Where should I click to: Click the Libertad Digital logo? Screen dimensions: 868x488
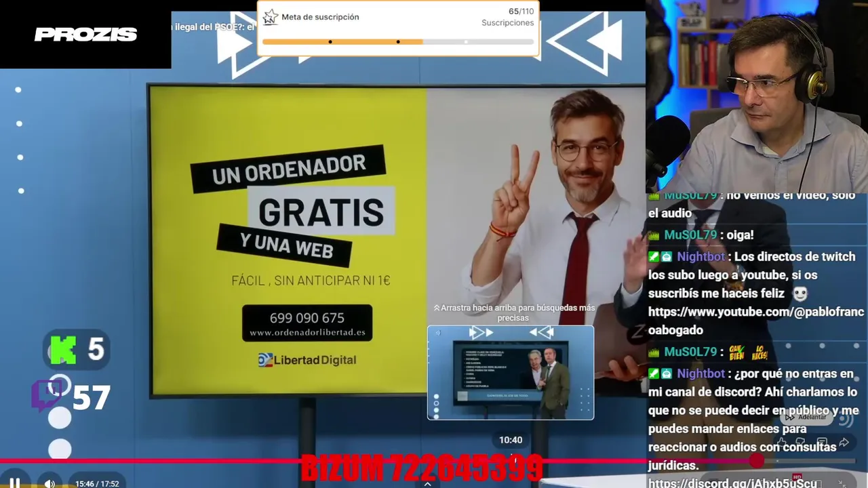click(x=307, y=360)
